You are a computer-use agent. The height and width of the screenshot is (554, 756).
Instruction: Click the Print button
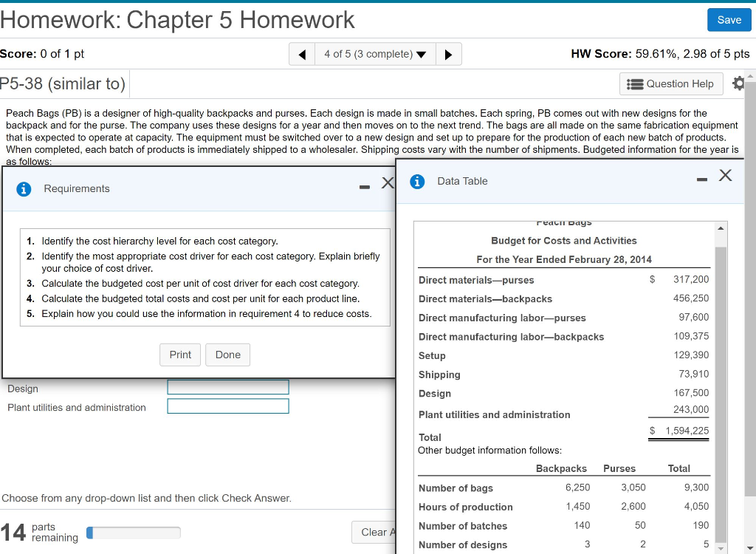point(179,355)
